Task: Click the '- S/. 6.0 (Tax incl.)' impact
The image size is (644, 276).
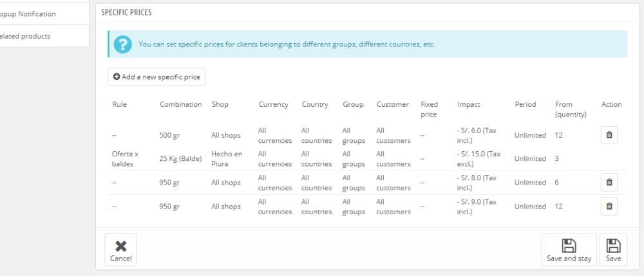Action: point(477,135)
